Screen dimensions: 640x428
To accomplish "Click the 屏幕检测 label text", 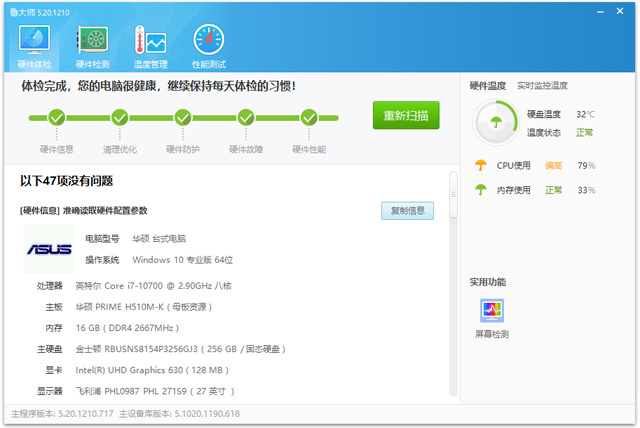I will 492,335.
